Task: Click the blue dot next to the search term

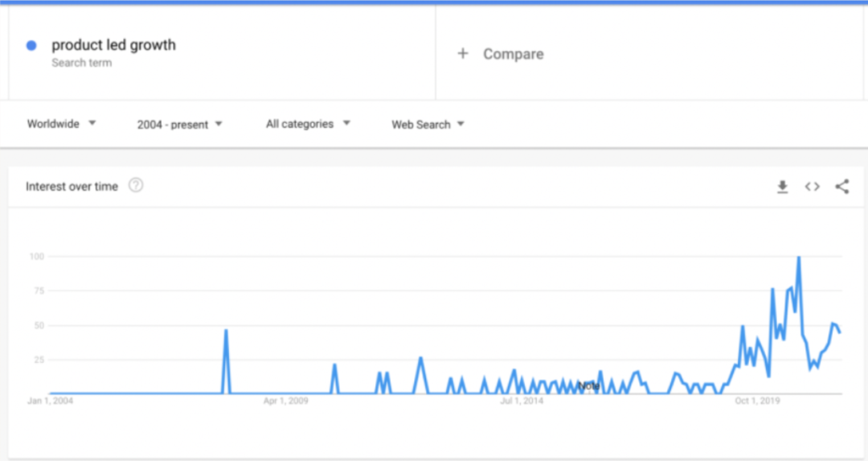Action: click(x=31, y=46)
